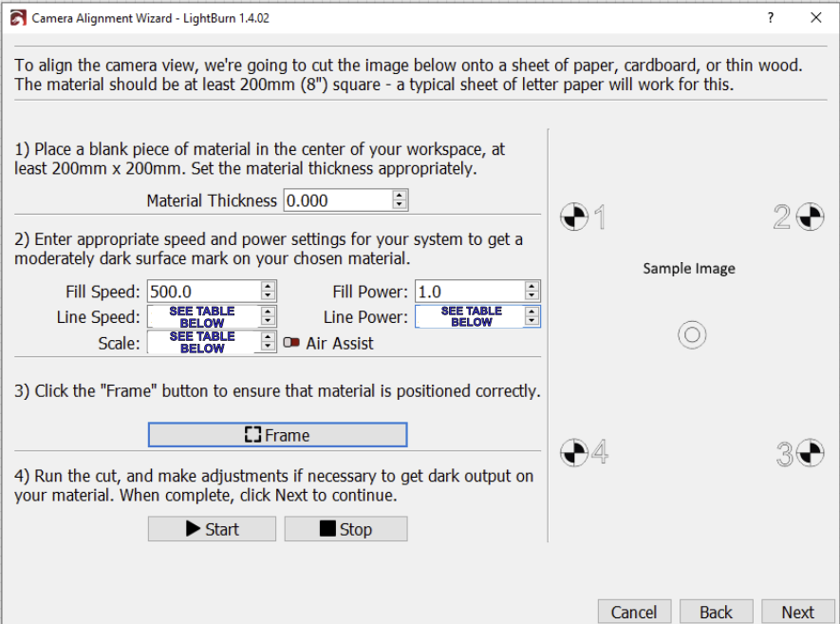
Task: Go Back to the previous wizard step
Action: 717,612
